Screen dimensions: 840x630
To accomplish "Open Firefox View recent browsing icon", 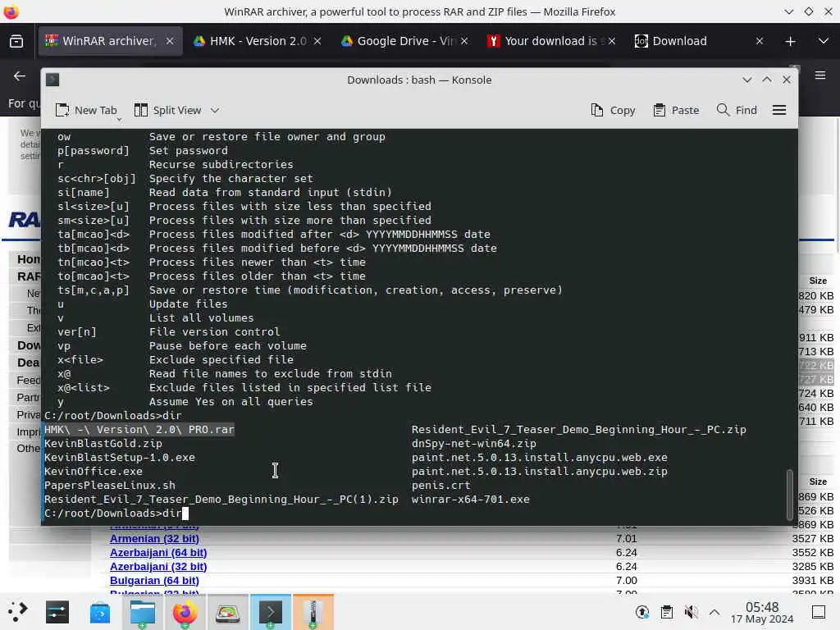I will coord(16,41).
